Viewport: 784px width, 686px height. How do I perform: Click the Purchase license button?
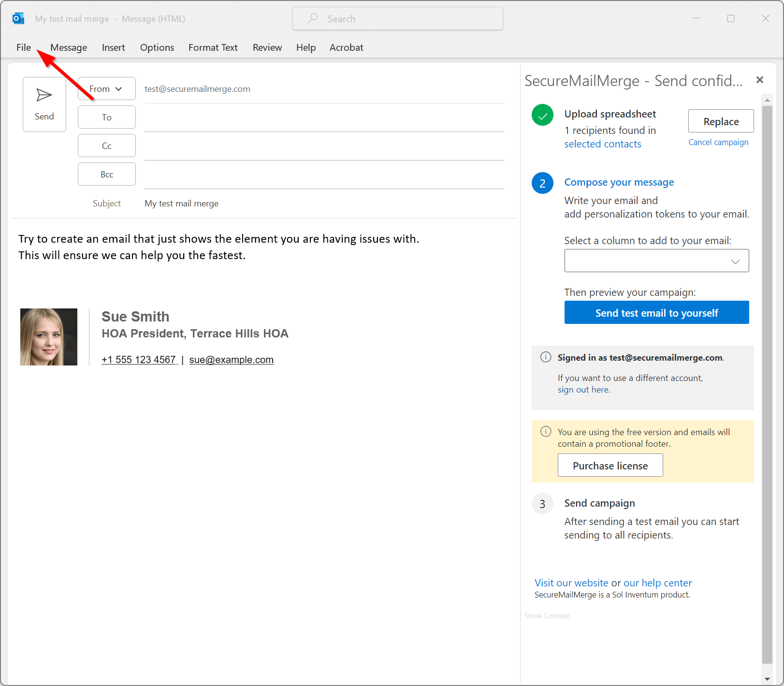pos(610,465)
